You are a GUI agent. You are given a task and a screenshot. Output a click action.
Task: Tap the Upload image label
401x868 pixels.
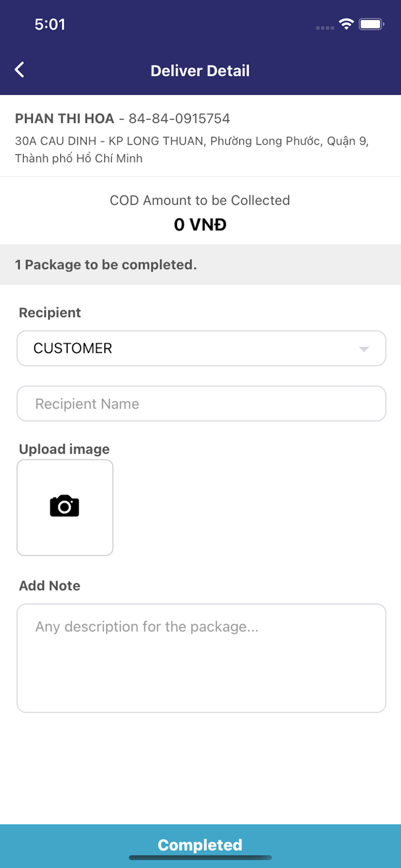click(64, 449)
